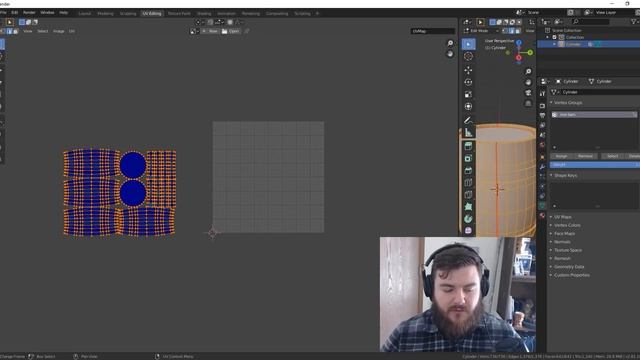
Task: Click the zoom magnifier in 3D viewport
Action: (528, 71)
